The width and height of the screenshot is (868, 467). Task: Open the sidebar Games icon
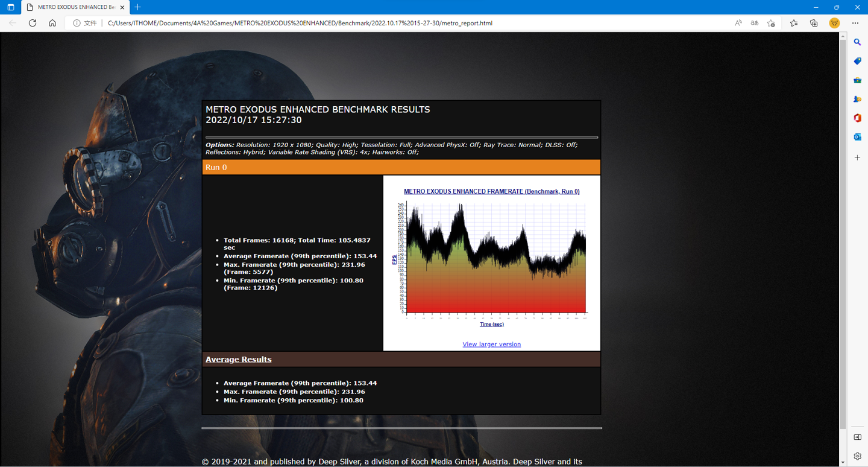click(x=857, y=99)
